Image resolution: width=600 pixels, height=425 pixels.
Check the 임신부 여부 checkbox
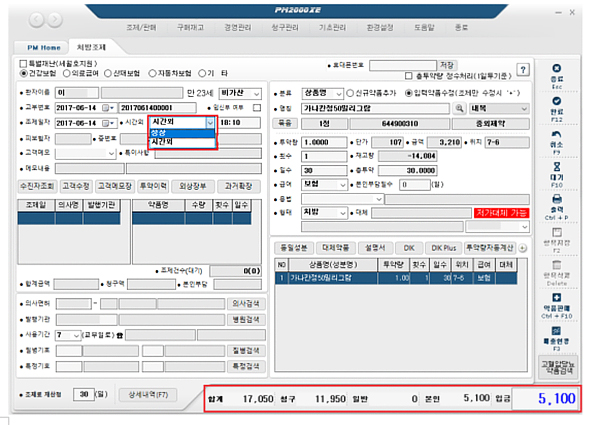(257, 108)
